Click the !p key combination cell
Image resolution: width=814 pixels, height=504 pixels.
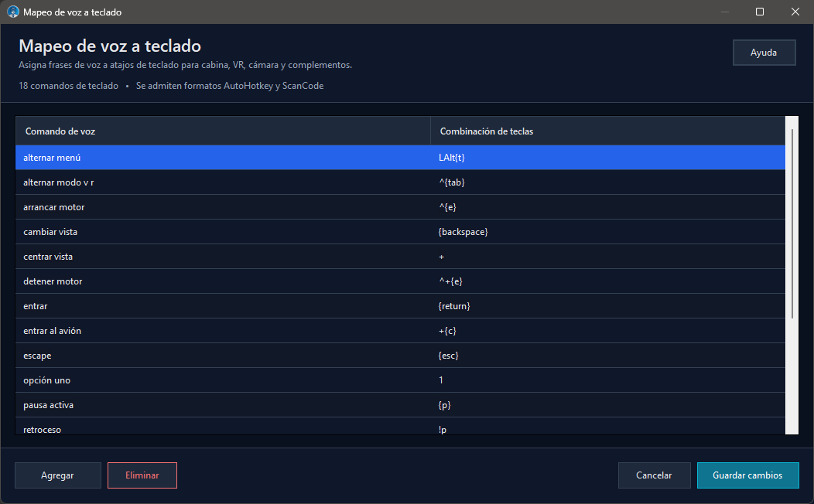pos(608,426)
